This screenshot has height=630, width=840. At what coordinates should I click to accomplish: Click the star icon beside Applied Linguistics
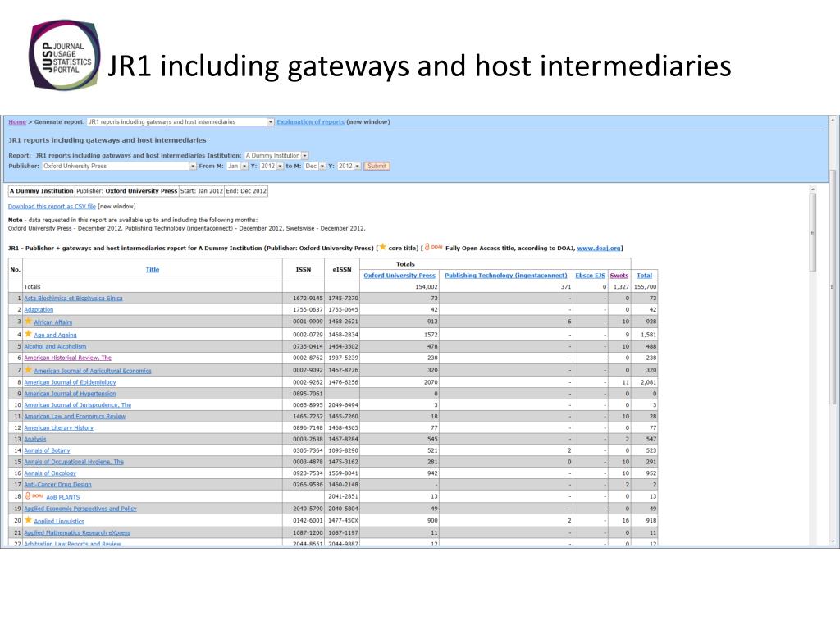(29, 520)
